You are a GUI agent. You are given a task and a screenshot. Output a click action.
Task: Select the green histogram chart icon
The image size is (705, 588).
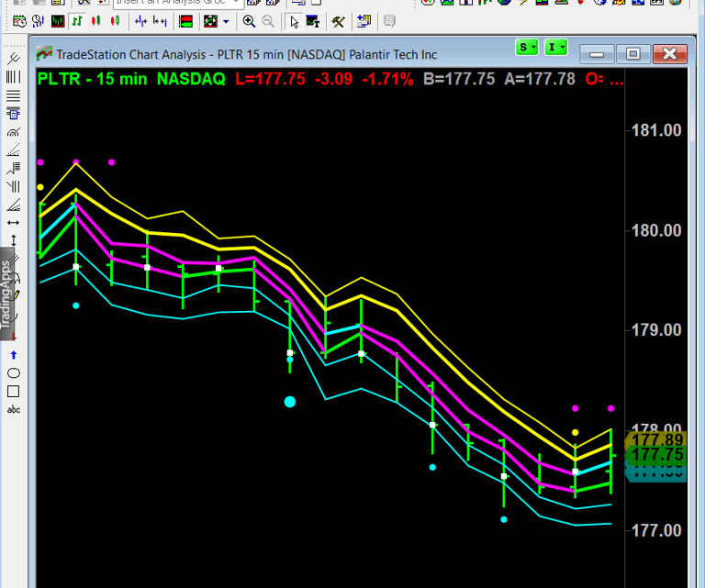[58, 21]
